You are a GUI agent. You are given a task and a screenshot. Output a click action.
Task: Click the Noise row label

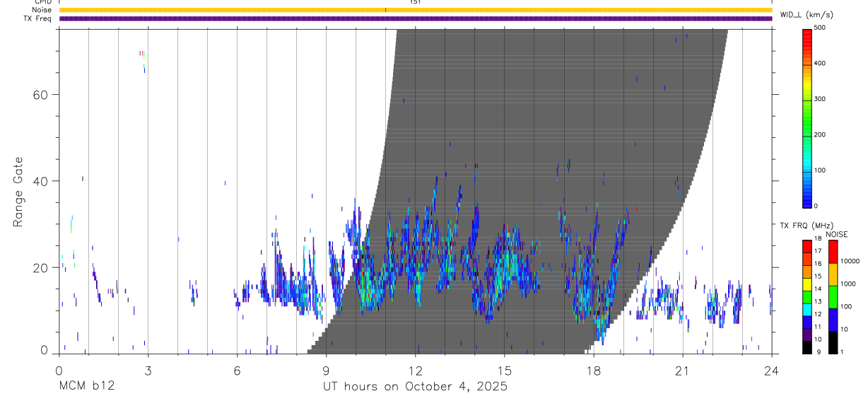[42, 10]
